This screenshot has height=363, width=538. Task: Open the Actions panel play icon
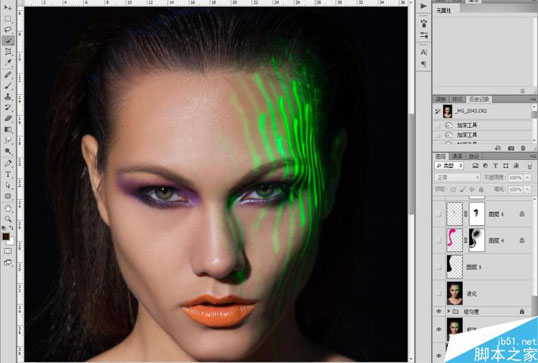424,6
